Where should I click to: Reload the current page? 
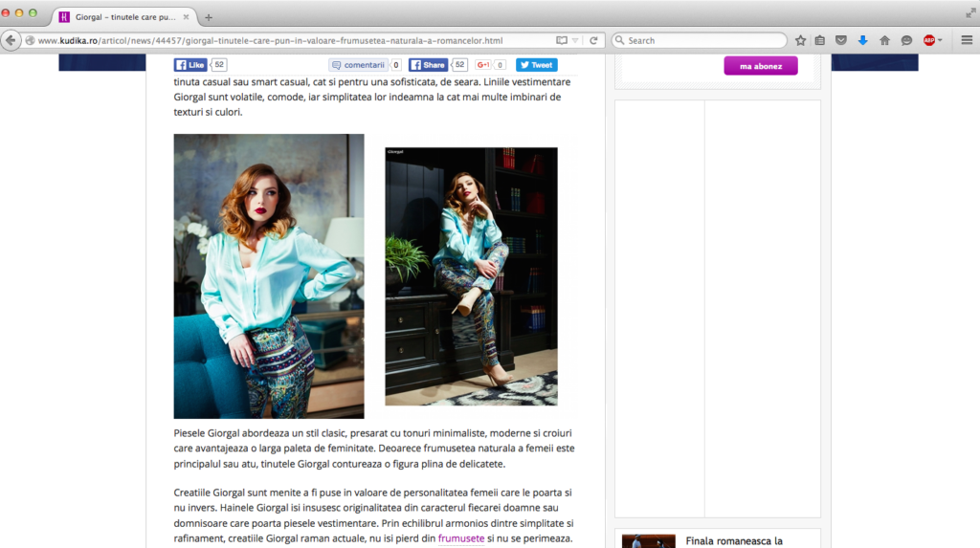click(x=593, y=40)
